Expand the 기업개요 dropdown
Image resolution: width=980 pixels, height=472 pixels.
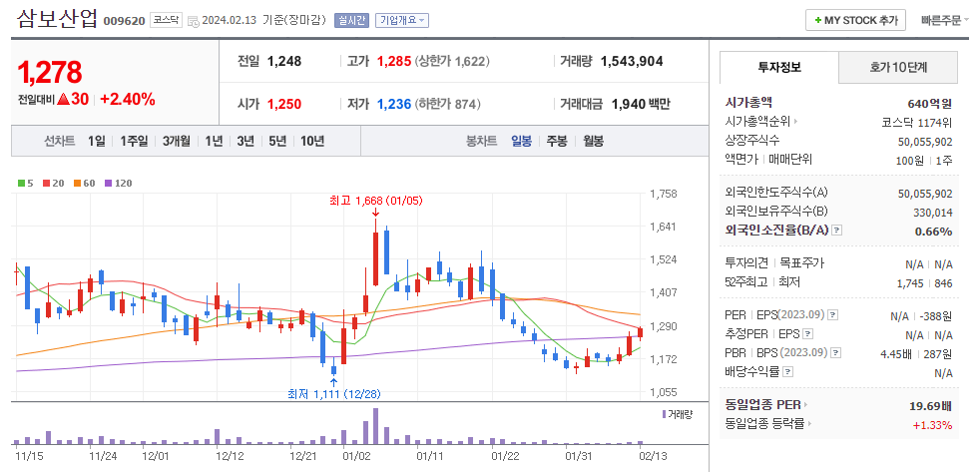[402, 20]
